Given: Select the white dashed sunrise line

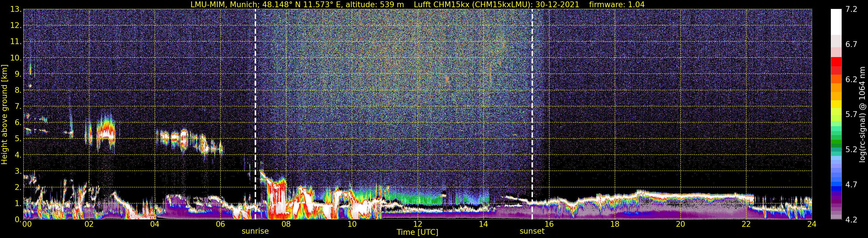Looking at the screenshot, I should coord(256,114).
